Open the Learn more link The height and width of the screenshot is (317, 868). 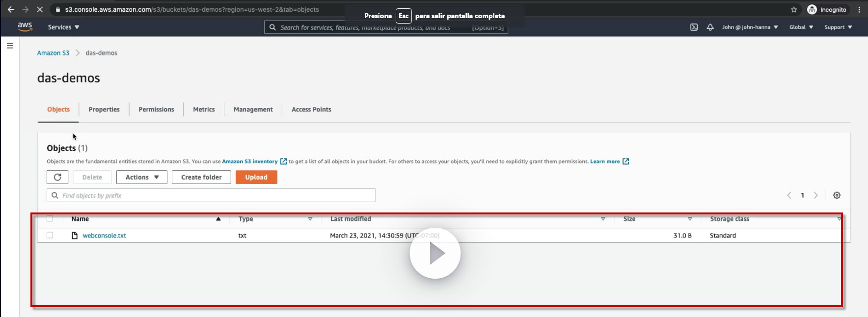point(605,161)
